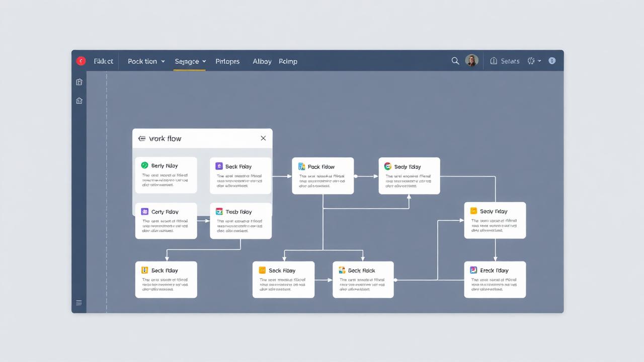Open the Pock tion dropdown
Viewport: 644px width, 362px height.
(146, 61)
